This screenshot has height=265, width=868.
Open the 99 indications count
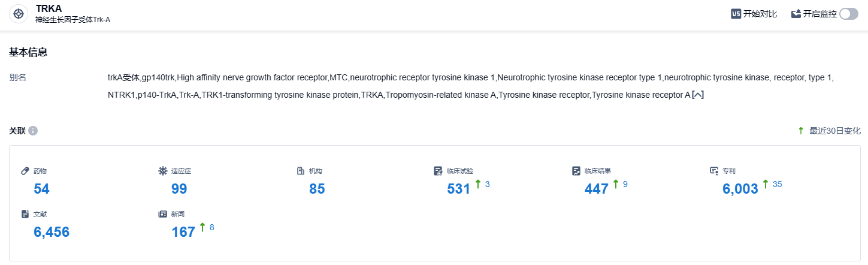pos(179,189)
